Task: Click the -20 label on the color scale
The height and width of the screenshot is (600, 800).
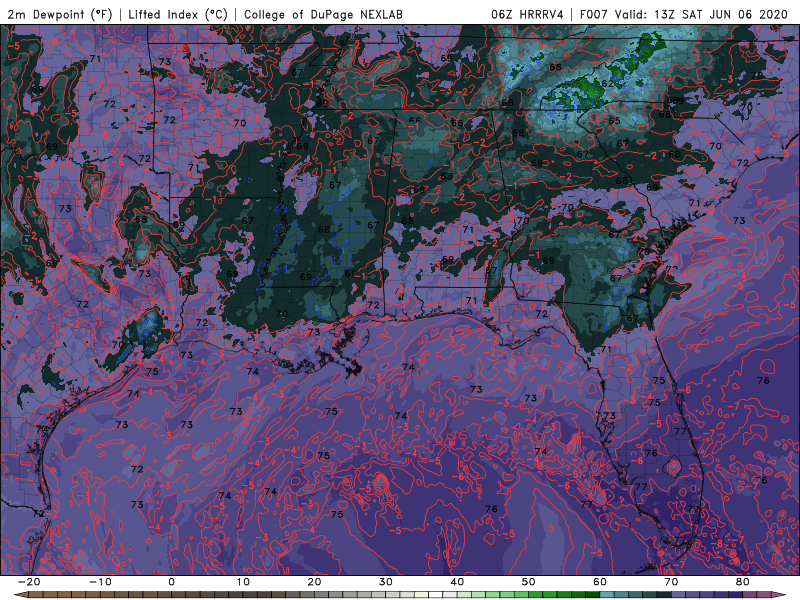Action: coord(29,582)
